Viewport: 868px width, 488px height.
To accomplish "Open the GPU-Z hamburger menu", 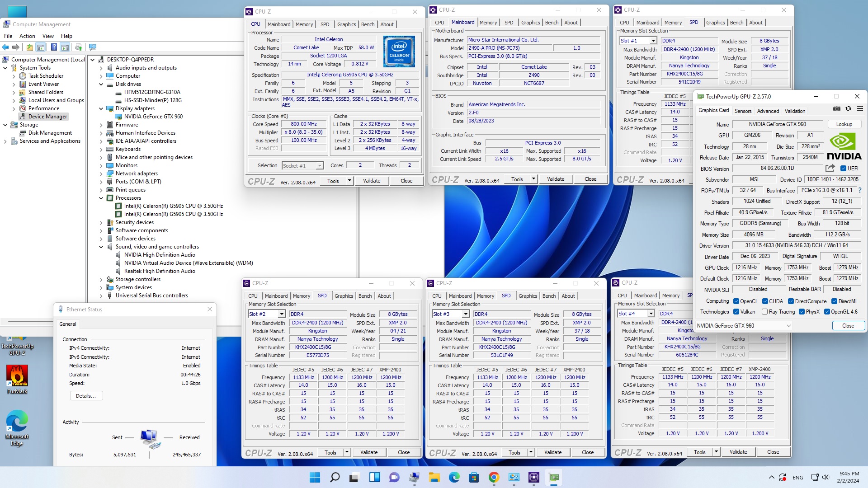I will (860, 109).
